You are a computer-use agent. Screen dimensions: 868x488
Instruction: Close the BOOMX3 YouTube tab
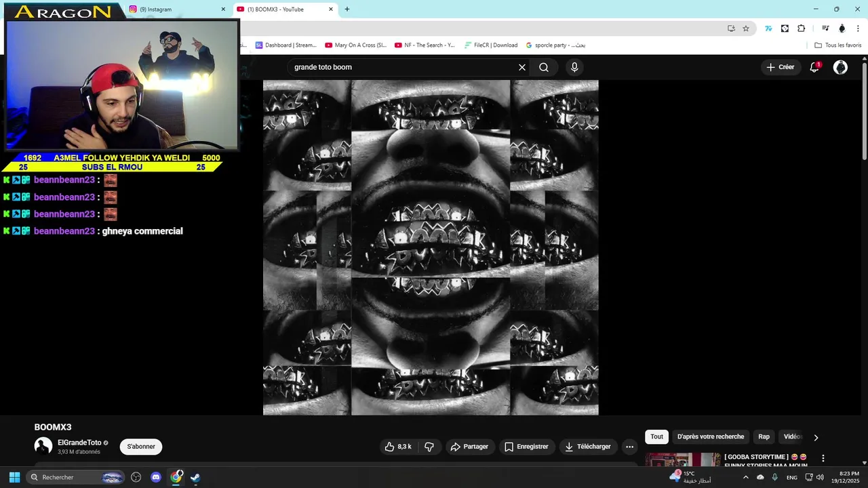[331, 9]
